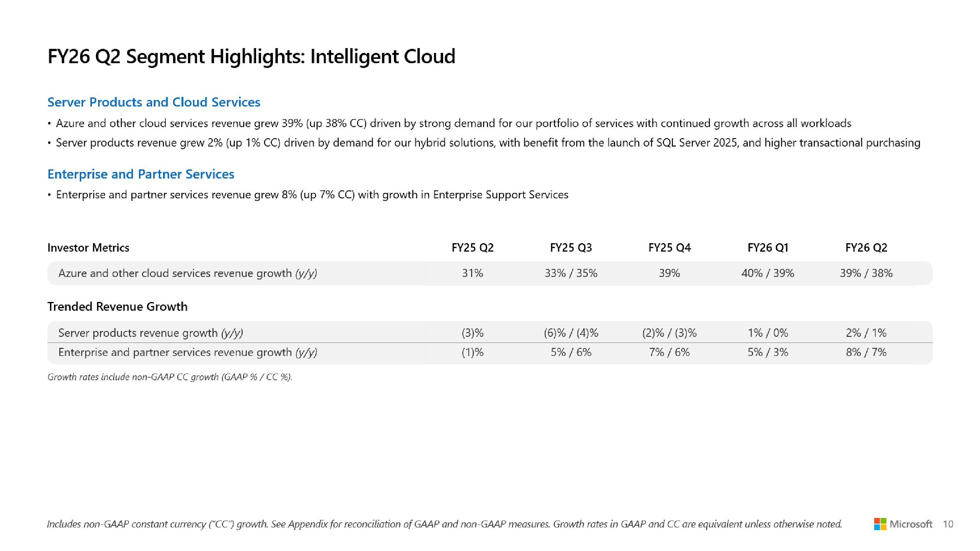Click the Server products revenue growth row label
Viewport: 980px width, 551px height.
coord(151,333)
